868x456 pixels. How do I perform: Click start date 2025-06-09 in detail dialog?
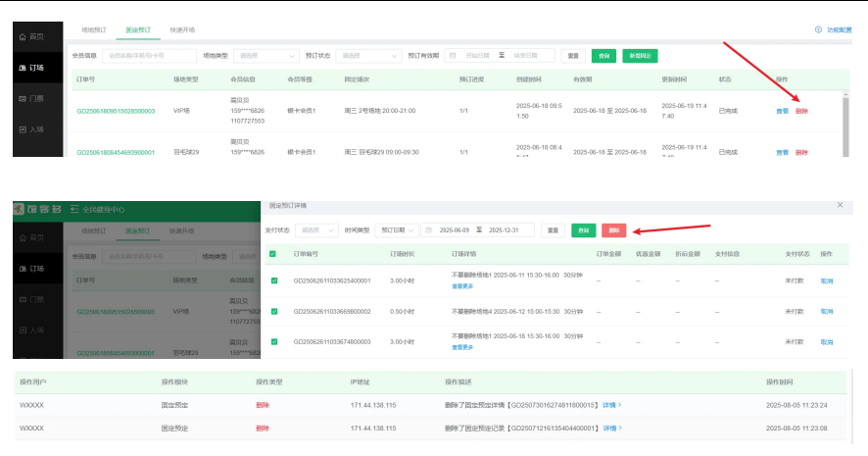pyautogui.click(x=455, y=230)
